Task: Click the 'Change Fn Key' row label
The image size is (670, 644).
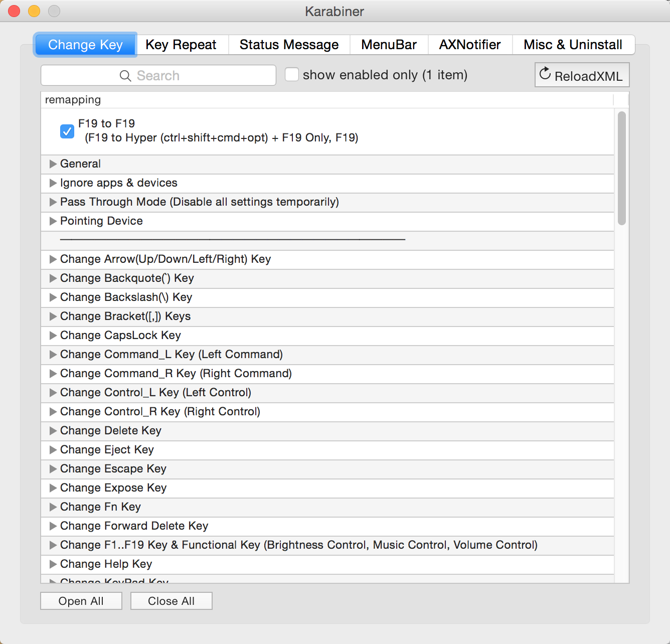Action: click(x=100, y=507)
